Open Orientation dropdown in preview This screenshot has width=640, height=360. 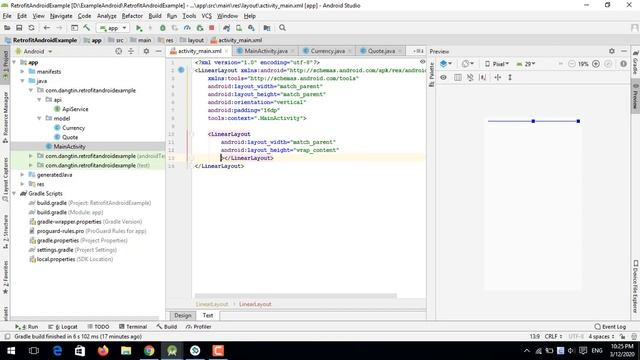[x=468, y=64]
